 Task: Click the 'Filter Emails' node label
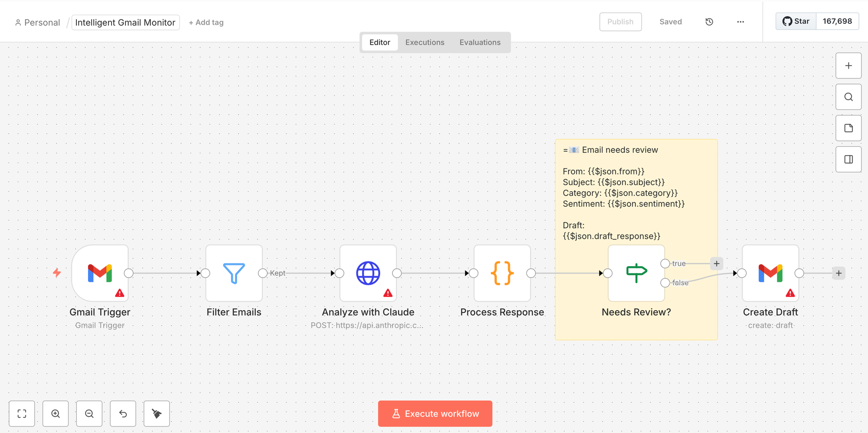pos(234,312)
